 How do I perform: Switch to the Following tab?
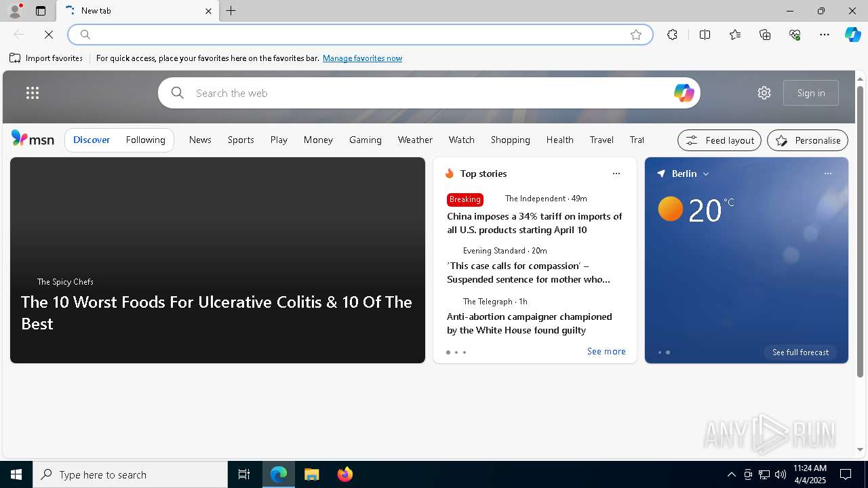[x=145, y=140]
